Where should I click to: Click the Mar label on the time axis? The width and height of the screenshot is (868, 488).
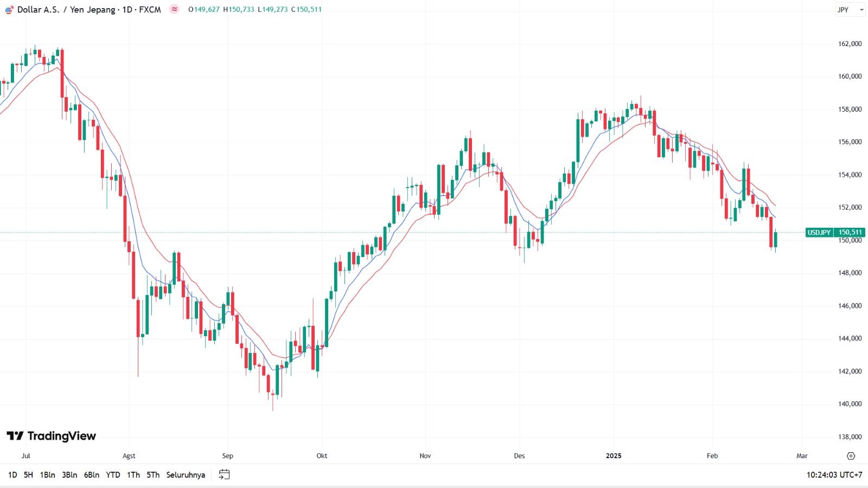tap(802, 456)
